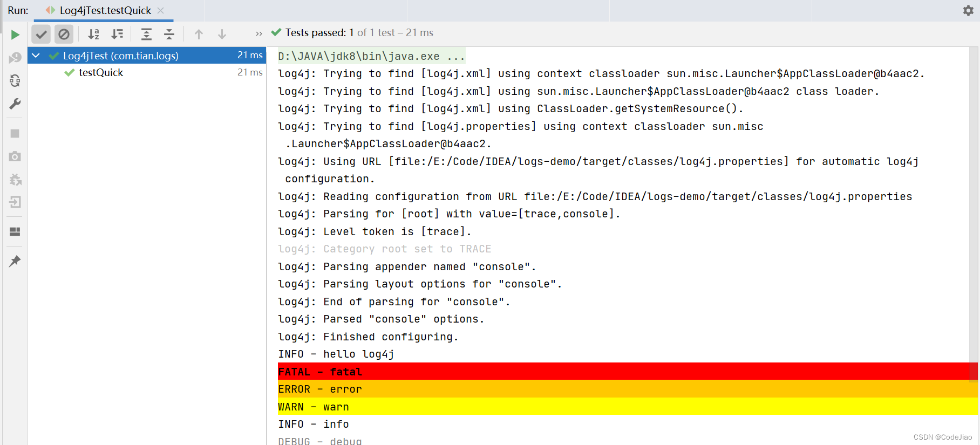Screen dimensions: 980x445
Task: Toggle auto-test rerun icon
Action: click(15, 81)
